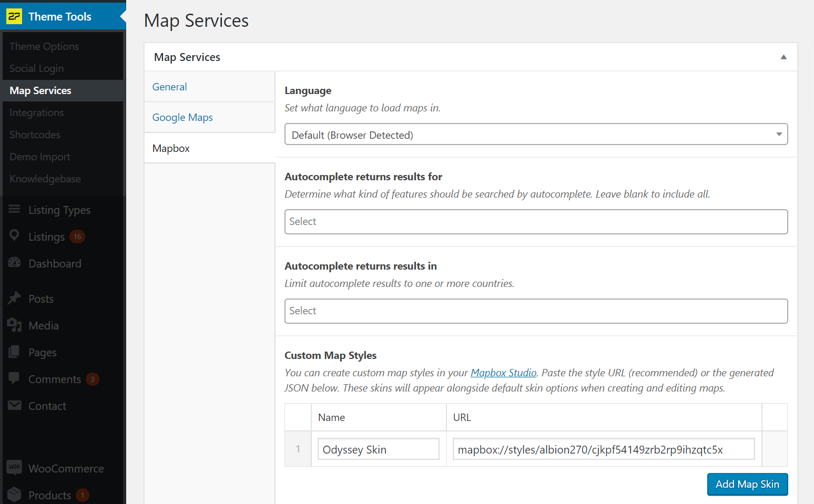Click the Media sidebar icon
Screen dimensions: 814x504
[14, 325]
